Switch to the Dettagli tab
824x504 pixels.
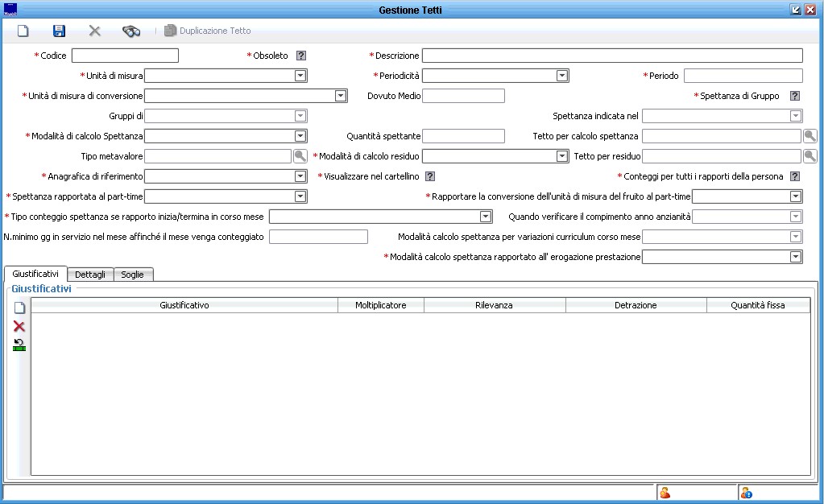pos(90,275)
